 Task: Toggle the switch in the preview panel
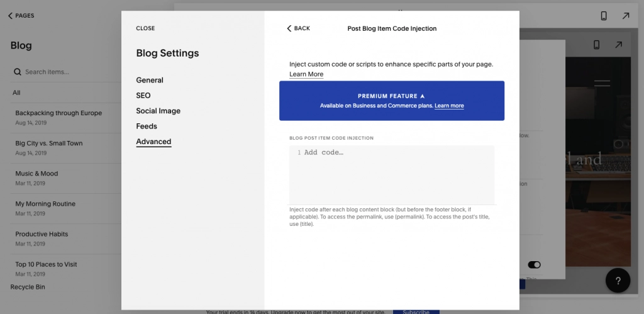point(534,265)
